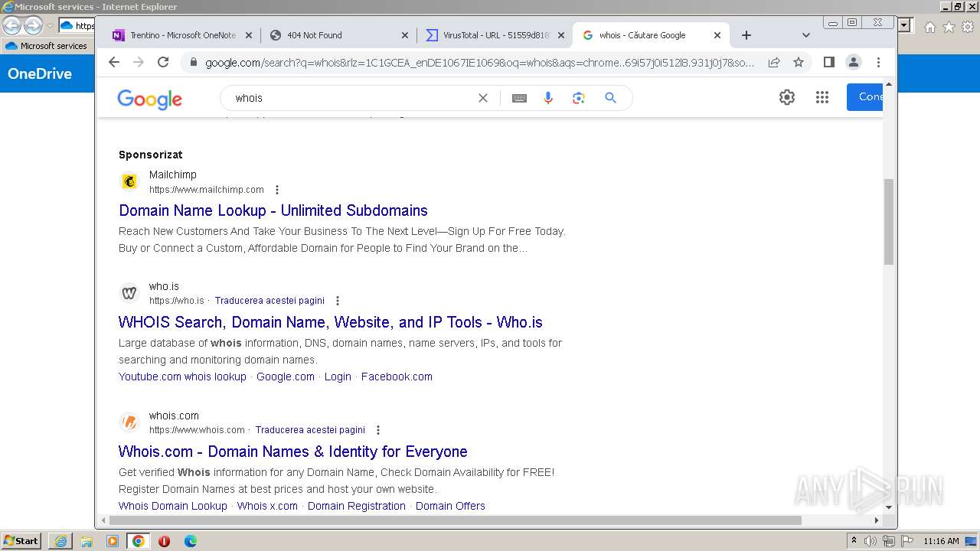Open Chrome three-dot menu

pos(878,62)
